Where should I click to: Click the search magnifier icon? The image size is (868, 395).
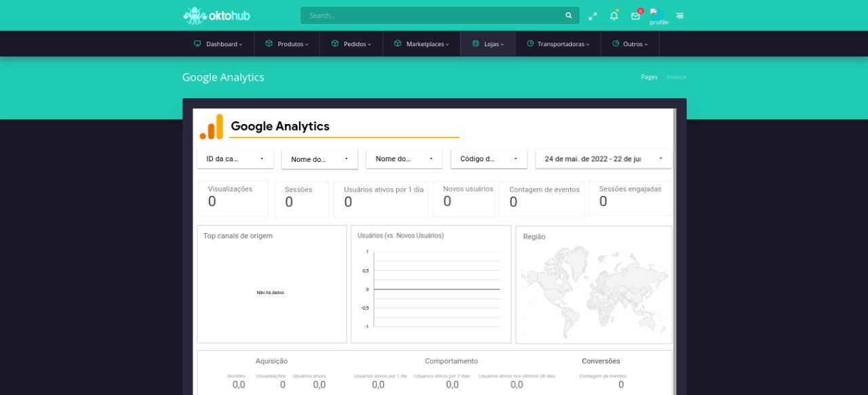(568, 16)
